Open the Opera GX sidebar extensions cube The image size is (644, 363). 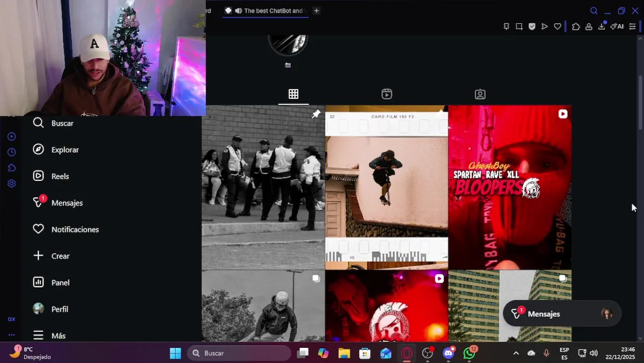(12, 168)
